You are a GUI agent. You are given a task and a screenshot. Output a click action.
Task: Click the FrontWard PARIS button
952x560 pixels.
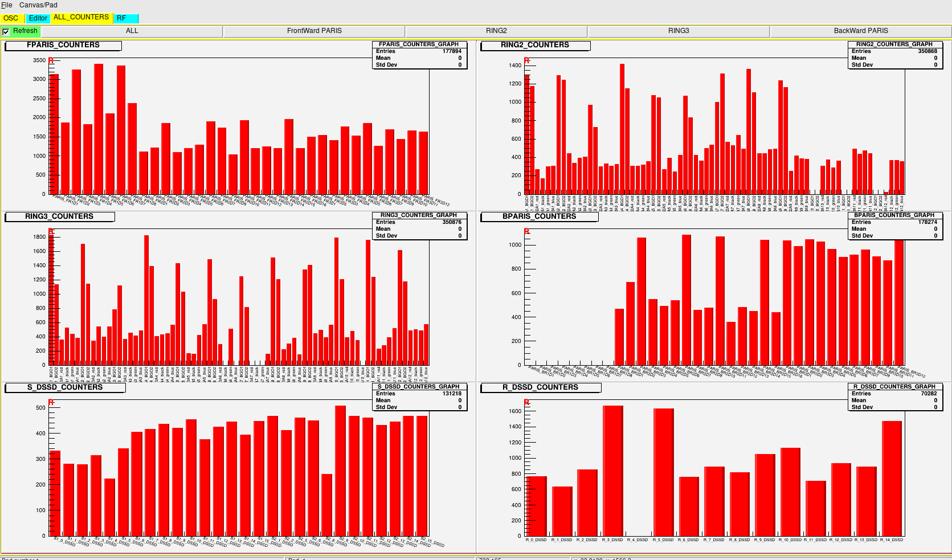point(314,31)
